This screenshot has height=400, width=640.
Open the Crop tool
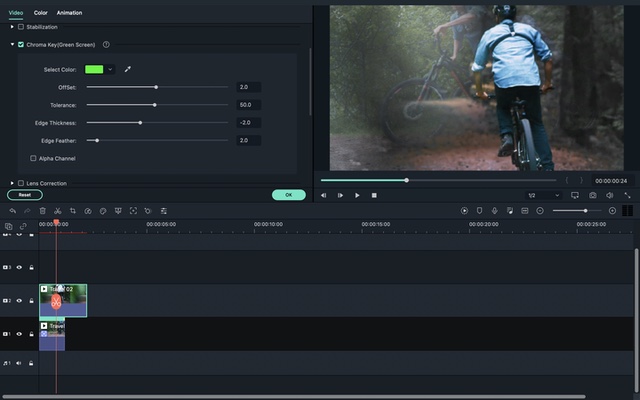click(73, 211)
